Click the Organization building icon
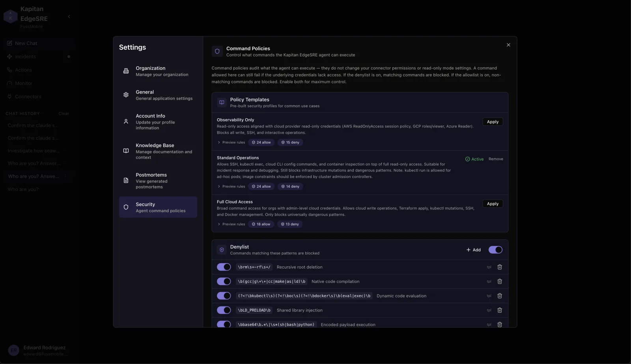The image size is (631, 364). 126,71
